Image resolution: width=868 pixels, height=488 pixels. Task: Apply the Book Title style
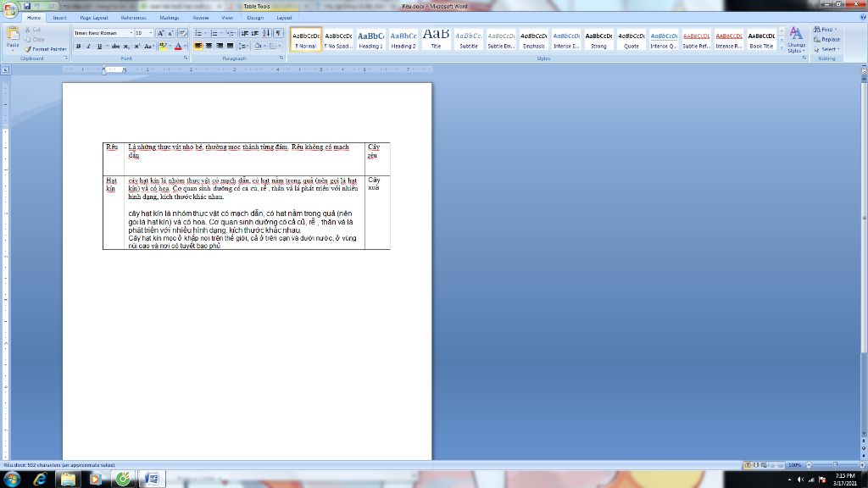(762, 39)
